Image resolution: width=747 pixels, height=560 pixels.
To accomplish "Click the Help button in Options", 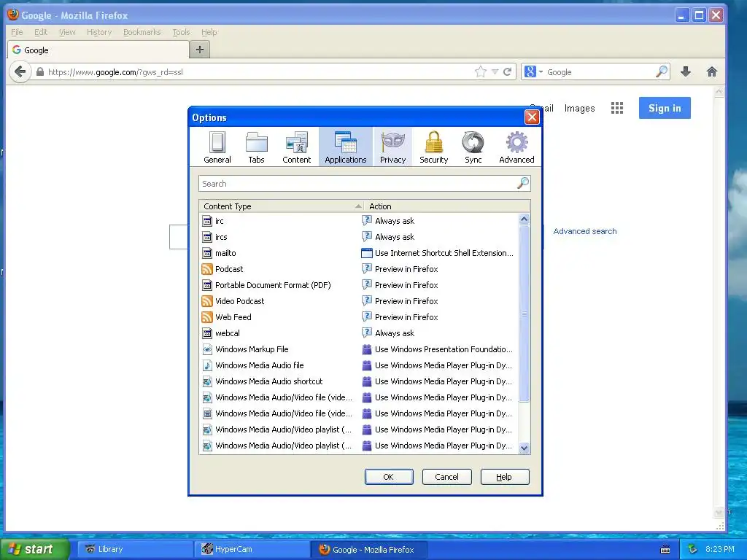I will [505, 477].
